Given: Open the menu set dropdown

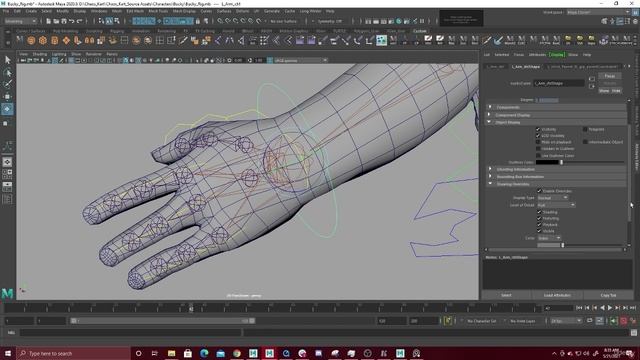Looking at the screenshot, I should point(20,21).
